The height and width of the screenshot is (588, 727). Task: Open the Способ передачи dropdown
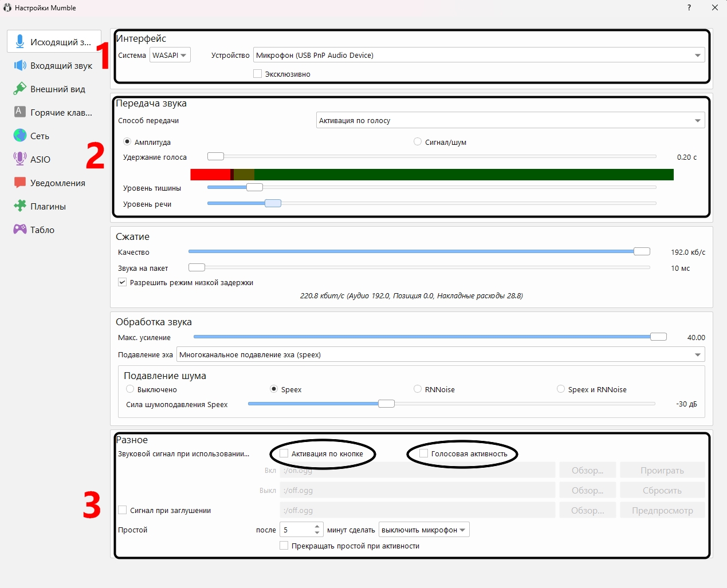pyautogui.click(x=510, y=120)
